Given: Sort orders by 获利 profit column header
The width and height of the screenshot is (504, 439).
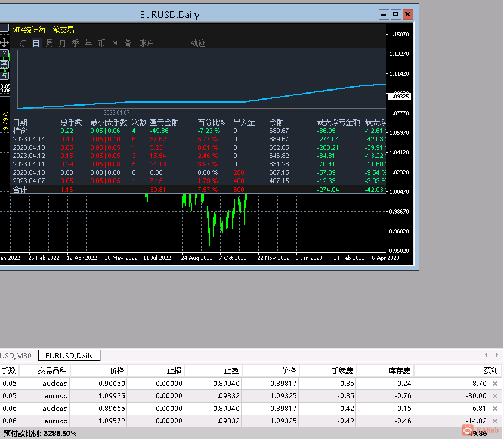Looking at the screenshot, I should (491, 370).
